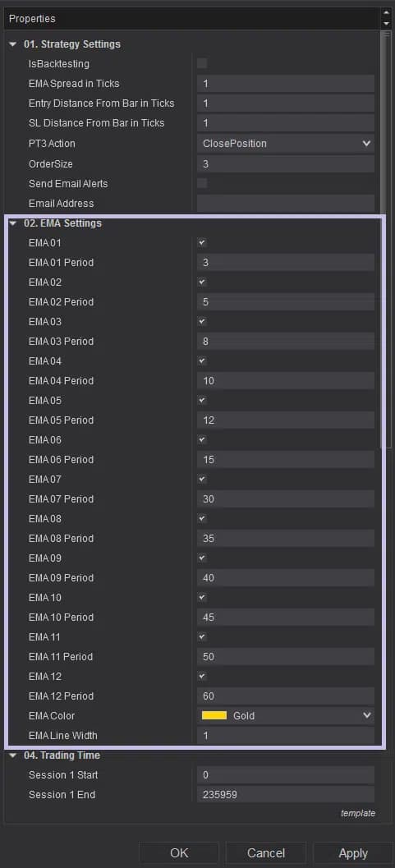Select the OrderSize value field
Viewport: 395px width, 868px height.
coord(286,164)
